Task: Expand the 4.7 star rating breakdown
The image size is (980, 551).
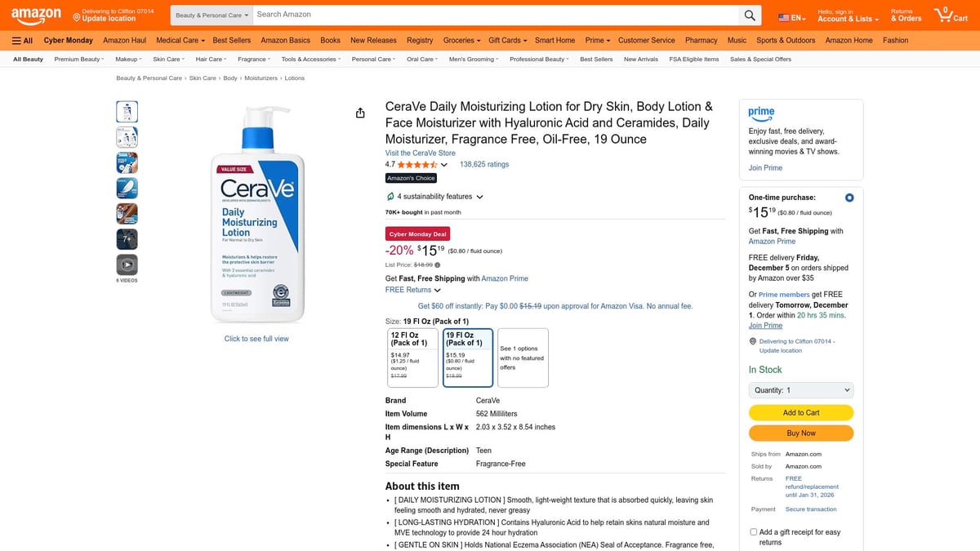Action: [x=444, y=164]
